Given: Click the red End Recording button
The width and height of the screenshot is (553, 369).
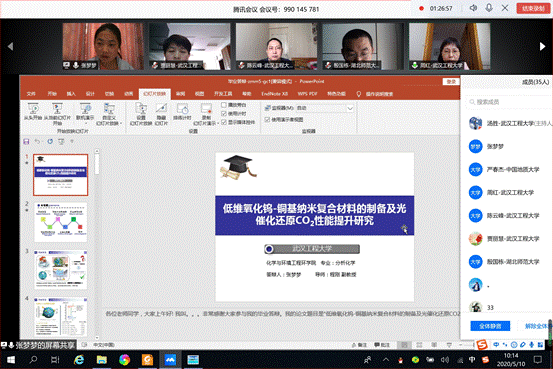Looking at the screenshot, I should [x=533, y=8].
